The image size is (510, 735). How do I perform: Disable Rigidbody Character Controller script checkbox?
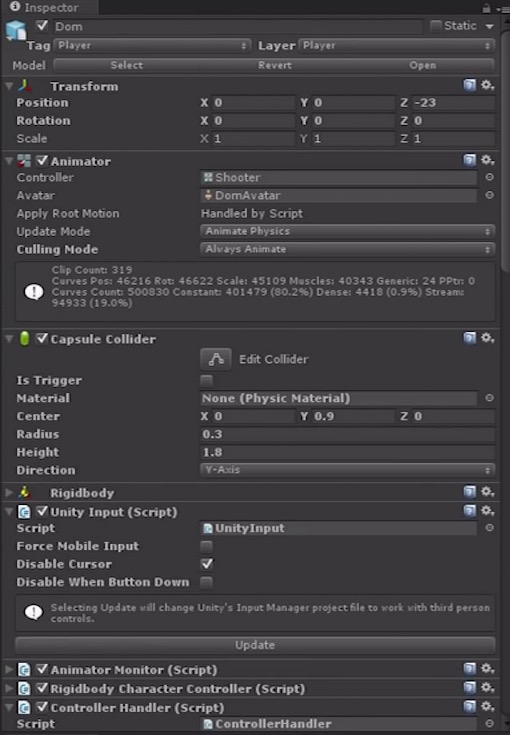pyautogui.click(x=42, y=688)
